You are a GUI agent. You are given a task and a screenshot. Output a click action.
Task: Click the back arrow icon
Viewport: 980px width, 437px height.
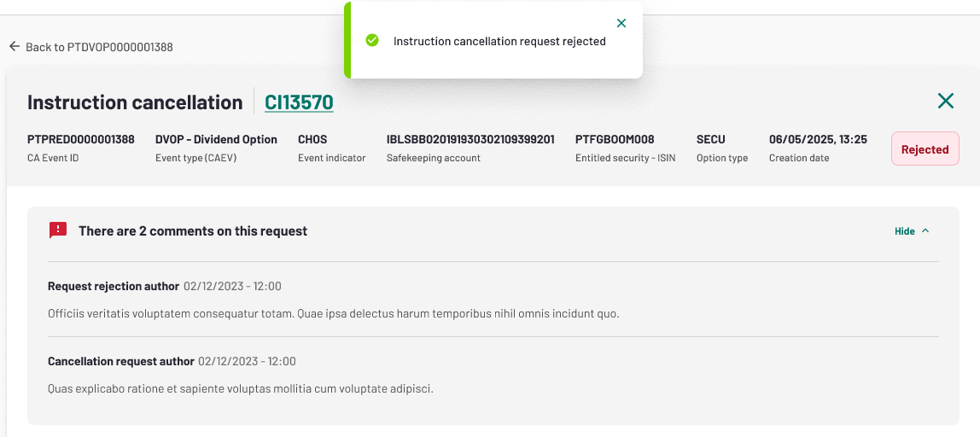click(15, 47)
